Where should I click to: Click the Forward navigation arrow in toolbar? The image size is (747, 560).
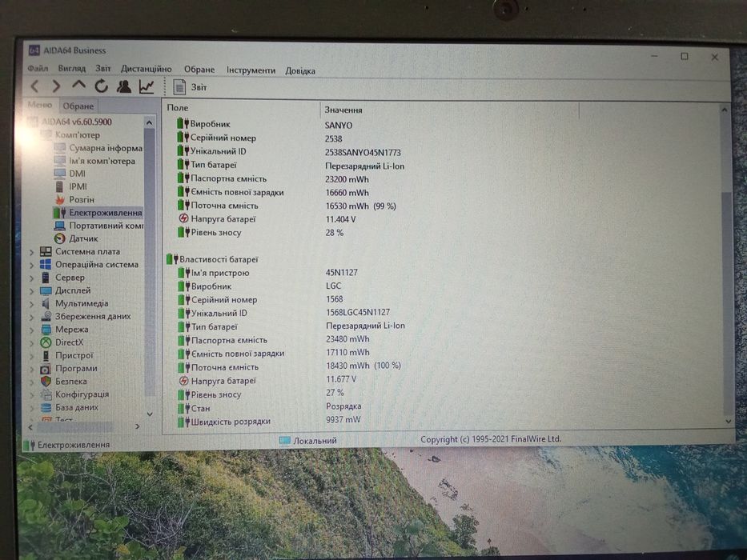[56, 86]
